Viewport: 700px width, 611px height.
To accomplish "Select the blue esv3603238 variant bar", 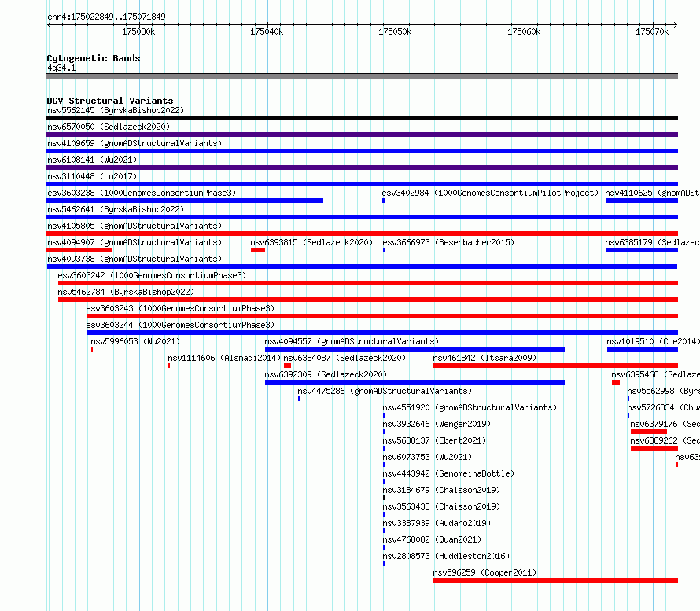I will (185, 201).
